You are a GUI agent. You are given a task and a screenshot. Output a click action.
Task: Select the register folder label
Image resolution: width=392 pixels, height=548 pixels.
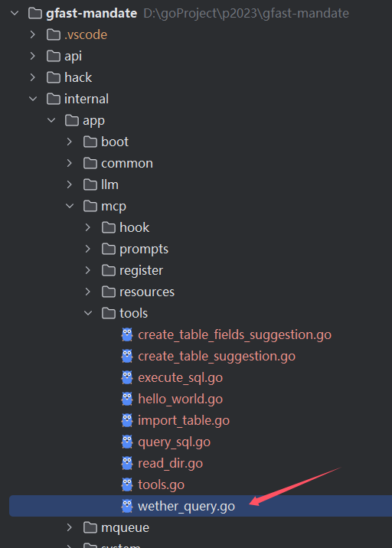click(142, 270)
